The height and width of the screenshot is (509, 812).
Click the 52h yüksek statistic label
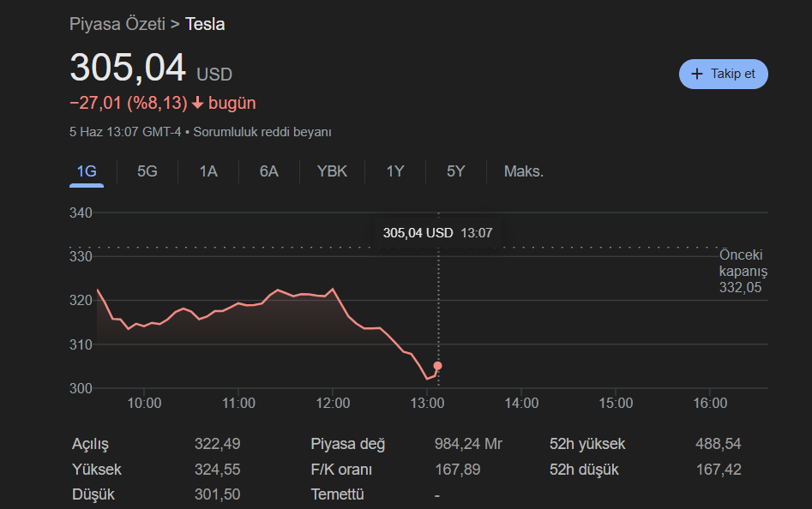[x=587, y=444]
